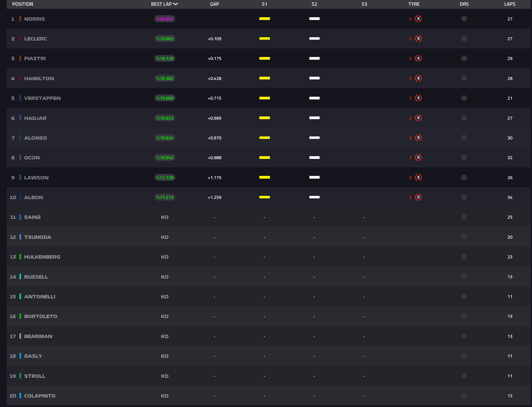The image size is (532, 407).
Task: Select driver name TSUNODA
Action: 38,237
